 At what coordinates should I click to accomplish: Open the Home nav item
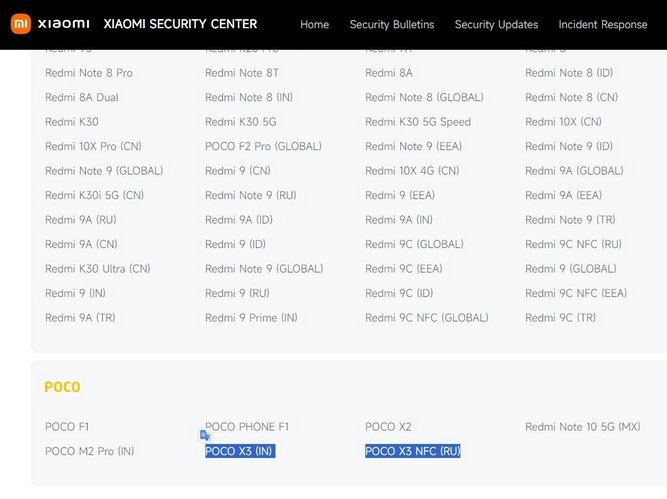click(314, 25)
